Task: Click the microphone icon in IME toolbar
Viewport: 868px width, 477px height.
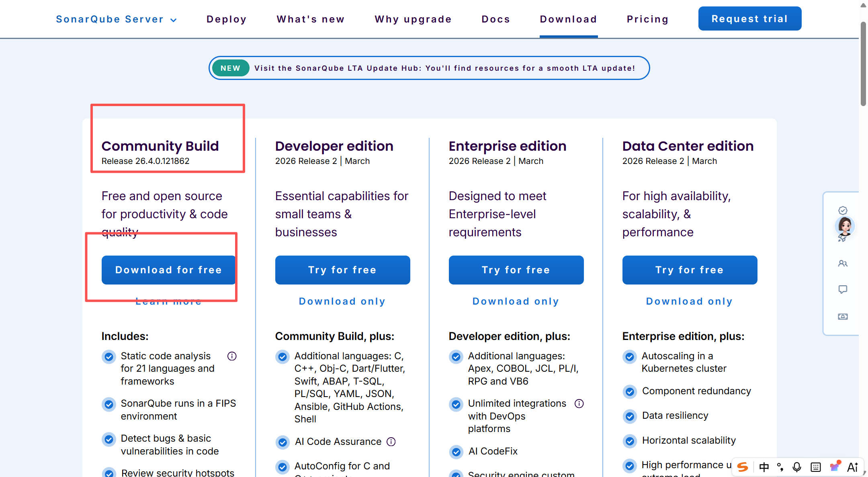Action: [x=796, y=467]
